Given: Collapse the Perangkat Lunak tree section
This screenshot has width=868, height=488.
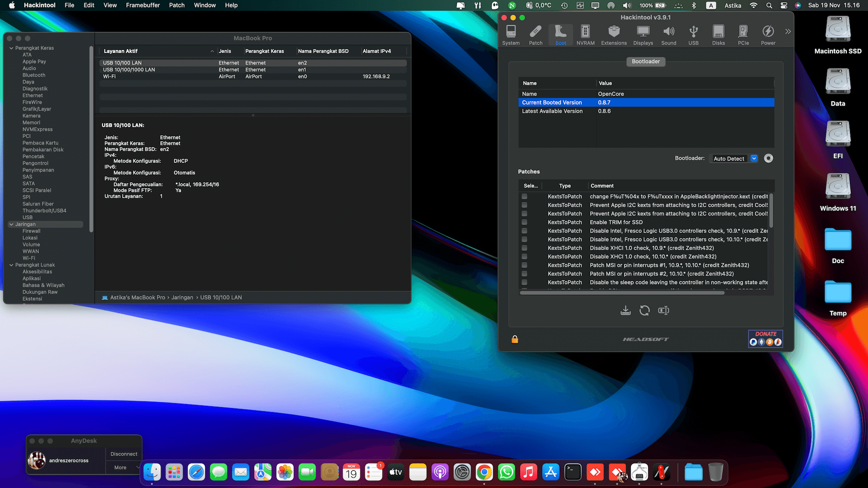Looking at the screenshot, I should (x=11, y=265).
